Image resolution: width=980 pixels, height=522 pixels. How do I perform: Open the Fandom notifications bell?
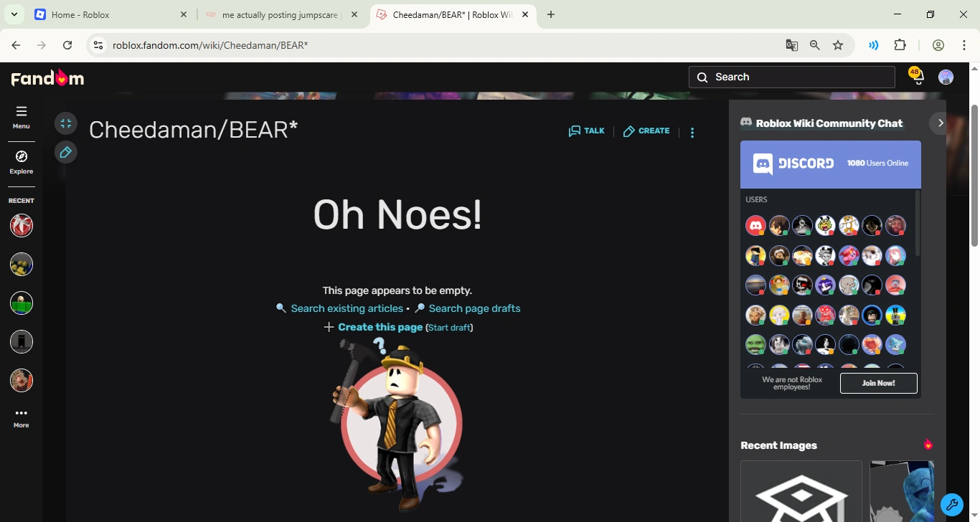tap(916, 77)
